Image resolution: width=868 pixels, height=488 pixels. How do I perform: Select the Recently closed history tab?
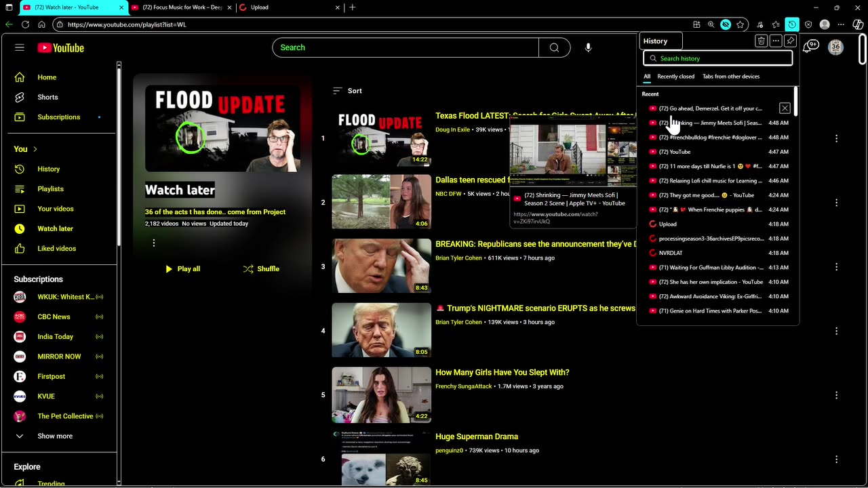click(675, 77)
